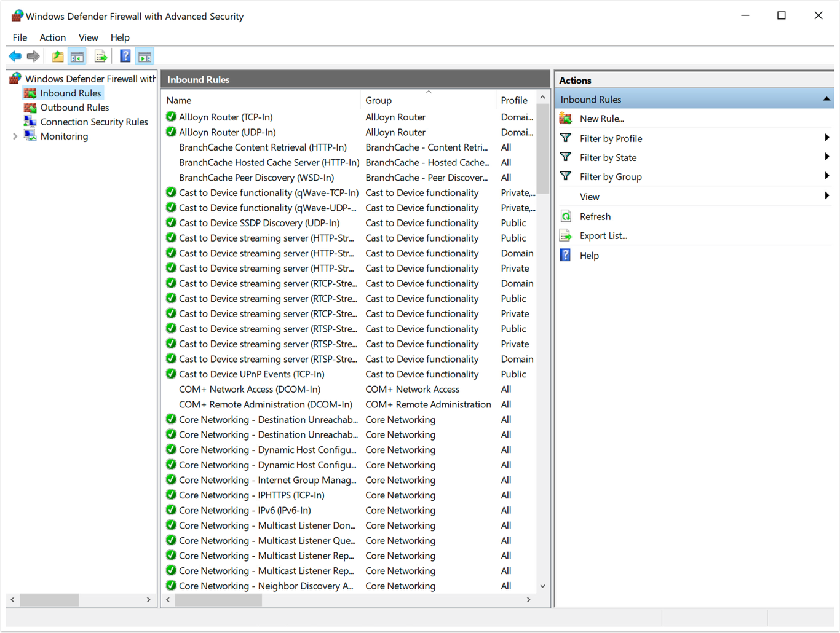Click the Export List... link in Actions pane
Image resolution: width=840 pixels, height=633 pixels.
click(603, 235)
